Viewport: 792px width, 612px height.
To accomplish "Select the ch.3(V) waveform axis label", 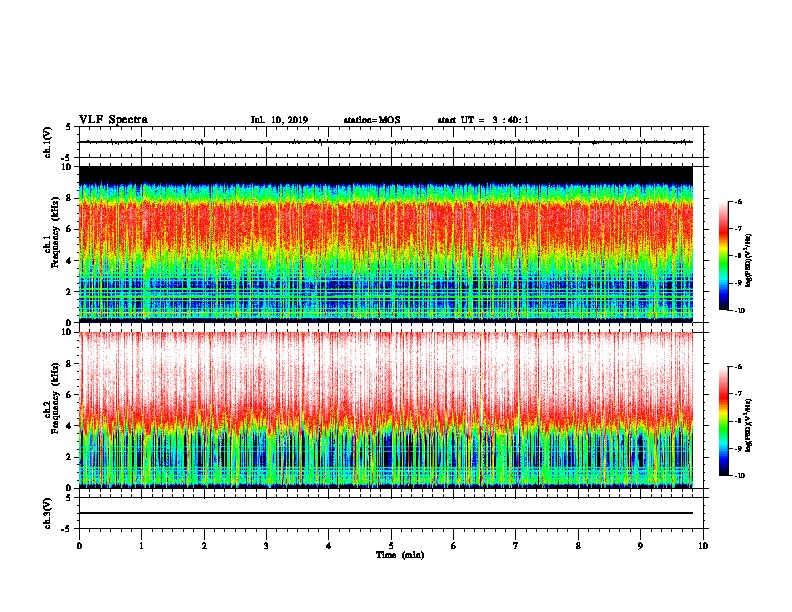I will tap(48, 513).
